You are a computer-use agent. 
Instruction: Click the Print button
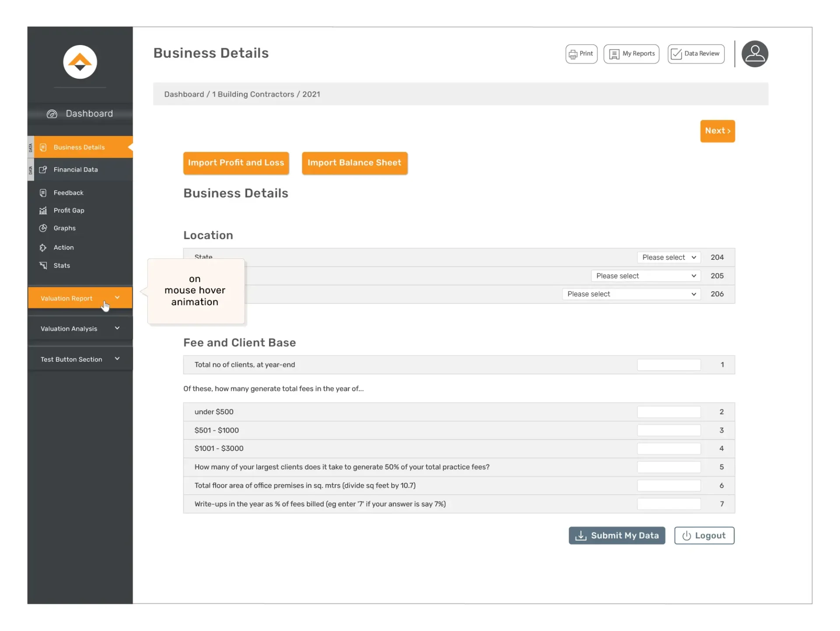coord(581,54)
